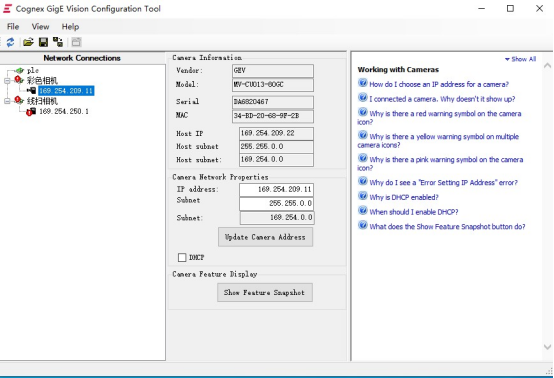Open 'How do I choose an IP address' link
This screenshot has height=378, width=554.
click(x=439, y=84)
